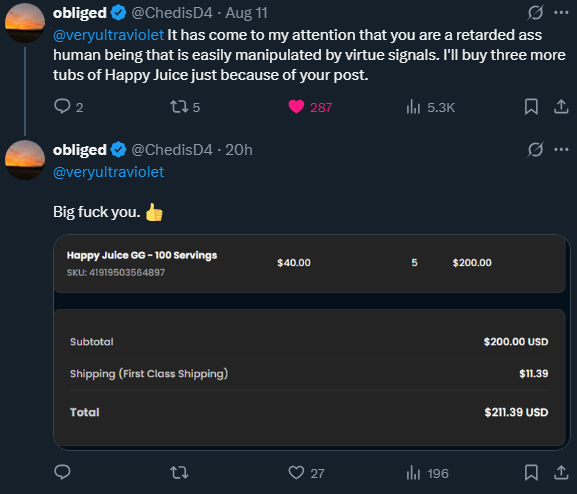Viewport: 577px width, 494px height.
Task: Bookmark the 20h tweet
Action: (x=531, y=472)
